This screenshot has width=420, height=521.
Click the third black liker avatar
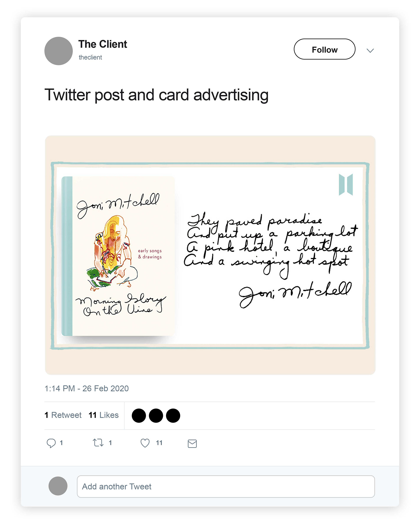(x=173, y=415)
